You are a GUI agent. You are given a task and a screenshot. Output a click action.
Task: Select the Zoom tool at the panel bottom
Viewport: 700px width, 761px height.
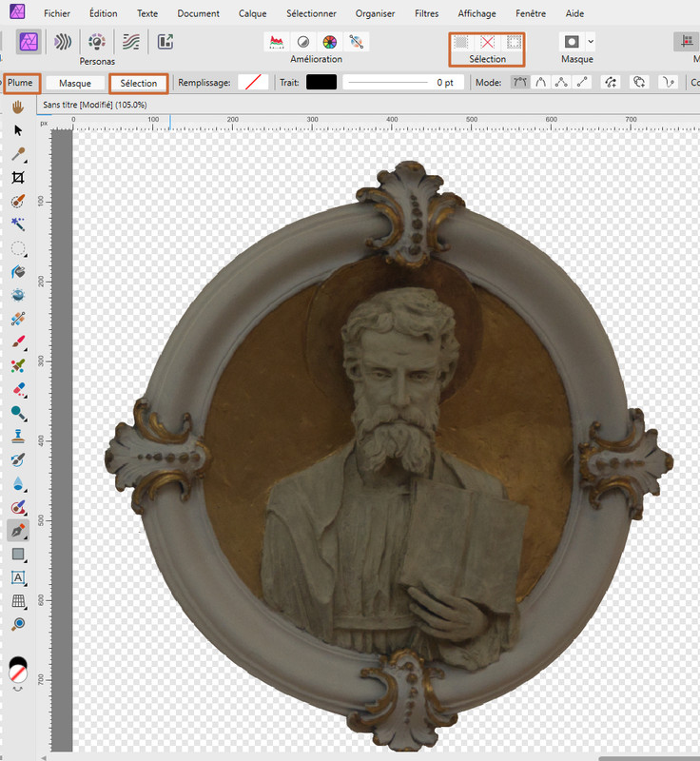coord(18,624)
